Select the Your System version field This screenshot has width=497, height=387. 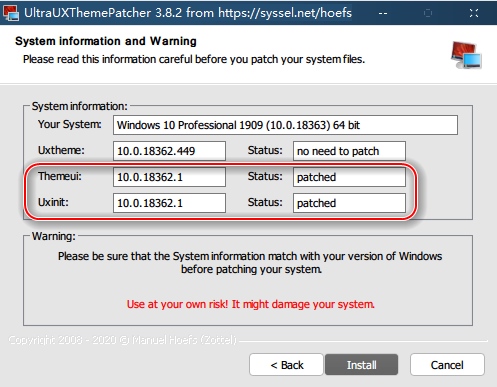pos(285,125)
